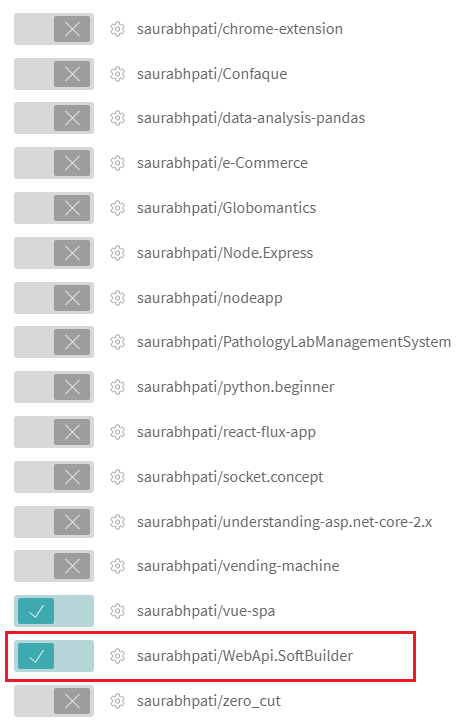Image resolution: width=474 pixels, height=720 pixels.
Task: Open settings gear for saurabhpati/Globomantics
Action: point(118,208)
